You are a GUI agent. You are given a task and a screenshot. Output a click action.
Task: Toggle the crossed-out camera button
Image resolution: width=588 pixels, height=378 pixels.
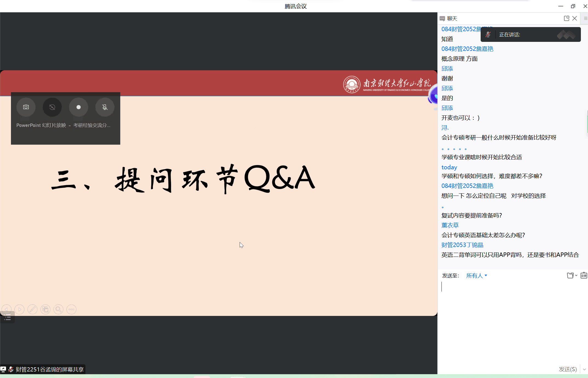(x=52, y=107)
